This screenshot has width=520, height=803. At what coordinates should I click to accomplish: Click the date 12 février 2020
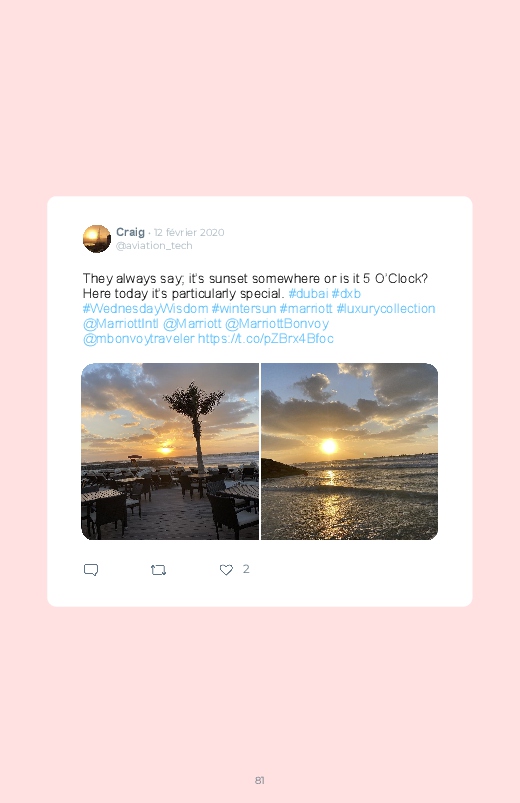(189, 232)
